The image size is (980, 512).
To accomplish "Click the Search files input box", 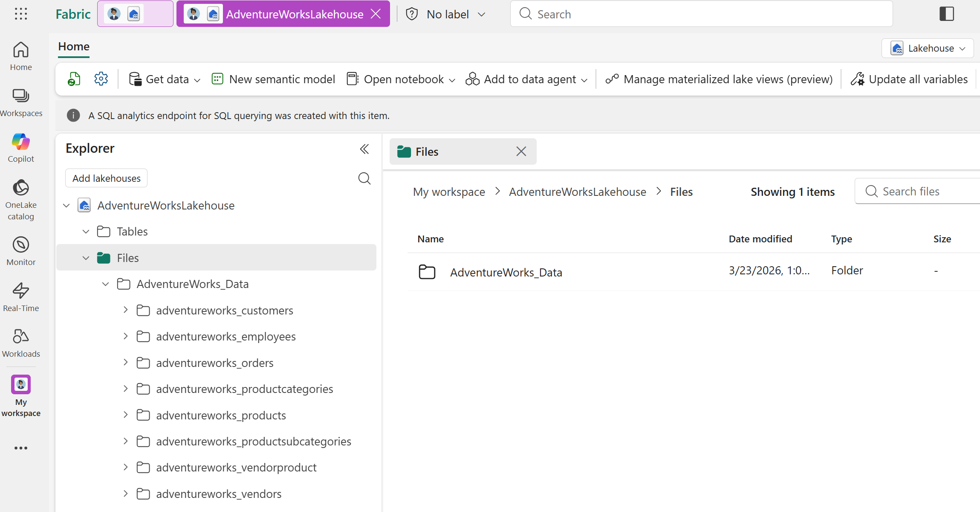I will (921, 192).
